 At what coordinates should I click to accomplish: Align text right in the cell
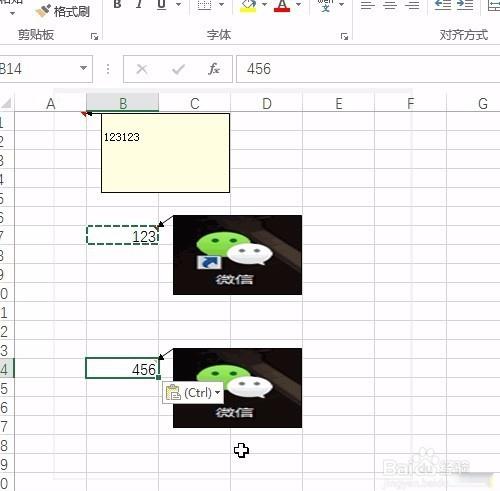412,5
